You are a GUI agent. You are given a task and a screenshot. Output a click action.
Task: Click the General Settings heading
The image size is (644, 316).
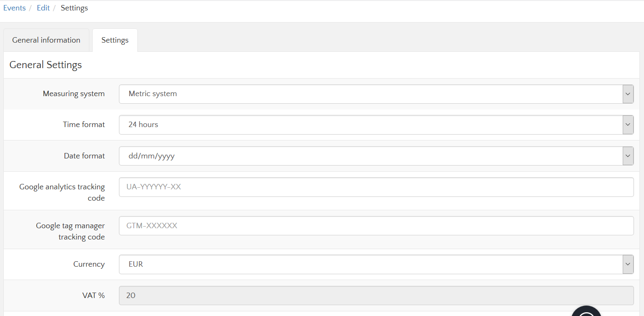pyautogui.click(x=45, y=65)
